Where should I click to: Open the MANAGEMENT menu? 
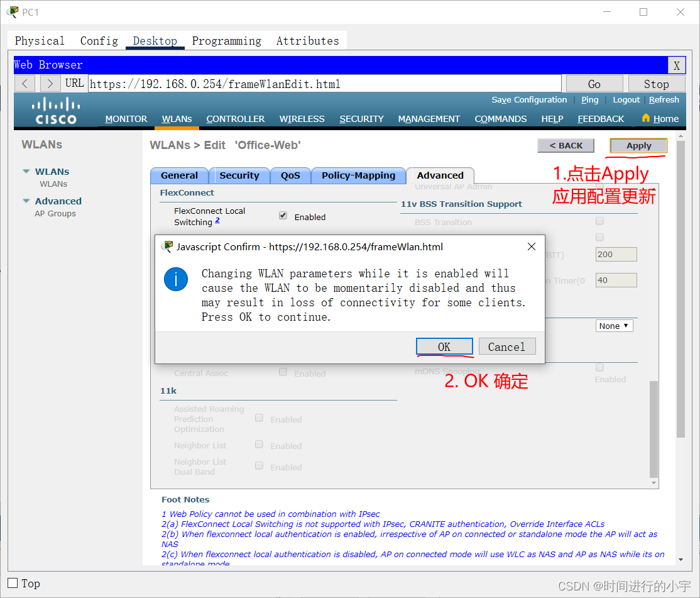tap(429, 119)
